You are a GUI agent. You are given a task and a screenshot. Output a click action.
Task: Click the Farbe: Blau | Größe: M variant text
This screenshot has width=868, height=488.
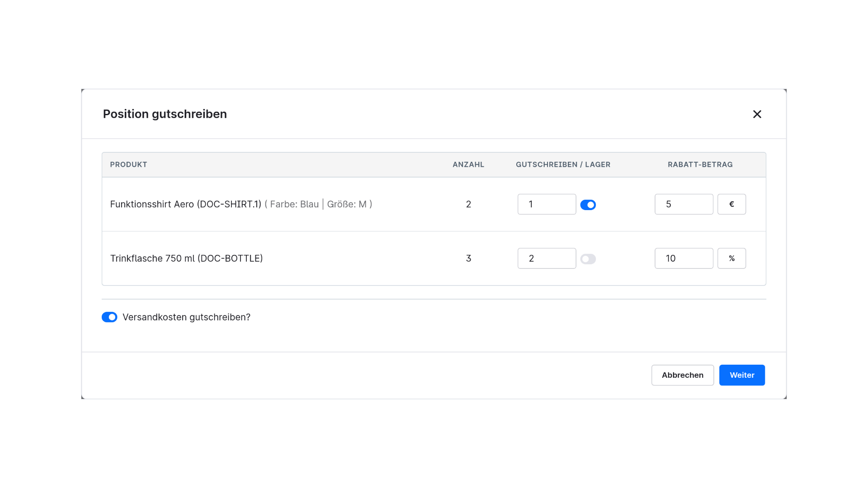point(318,204)
